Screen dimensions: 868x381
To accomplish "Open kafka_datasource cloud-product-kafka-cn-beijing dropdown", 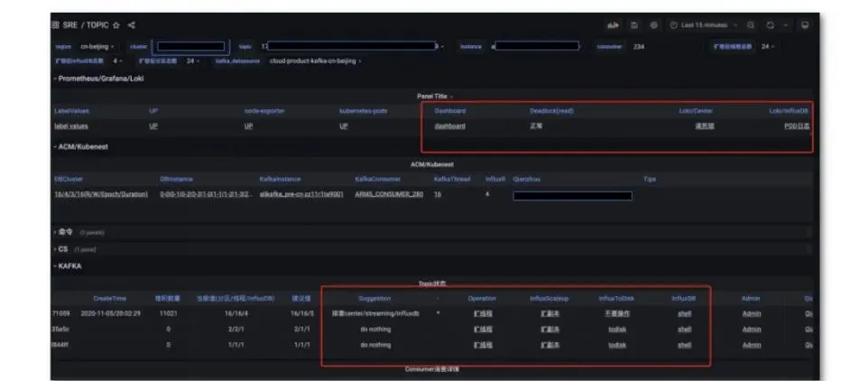I will click(316, 60).
